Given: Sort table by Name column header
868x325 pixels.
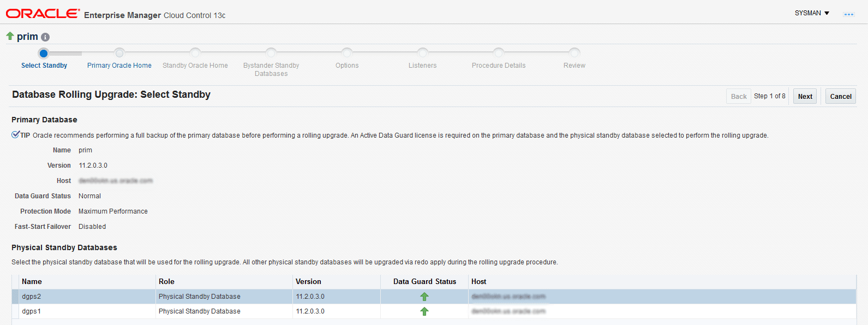Looking at the screenshot, I should coord(32,282).
